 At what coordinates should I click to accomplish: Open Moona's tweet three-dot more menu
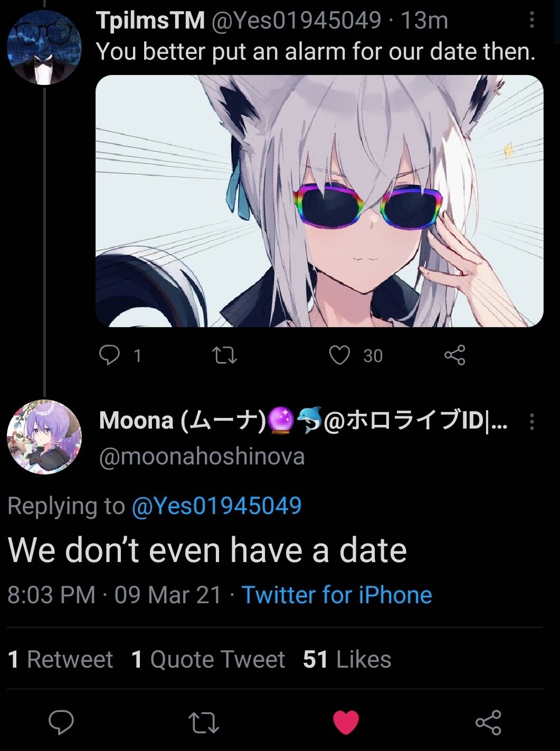531,421
